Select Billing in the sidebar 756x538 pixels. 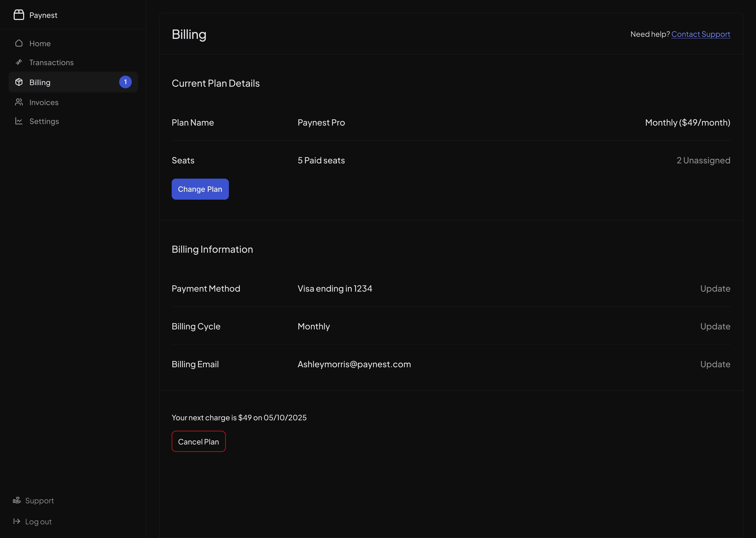pos(73,82)
